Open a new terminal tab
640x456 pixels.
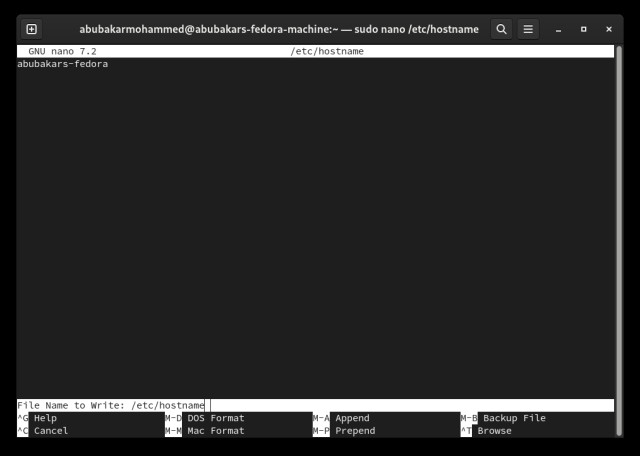[x=31, y=29]
